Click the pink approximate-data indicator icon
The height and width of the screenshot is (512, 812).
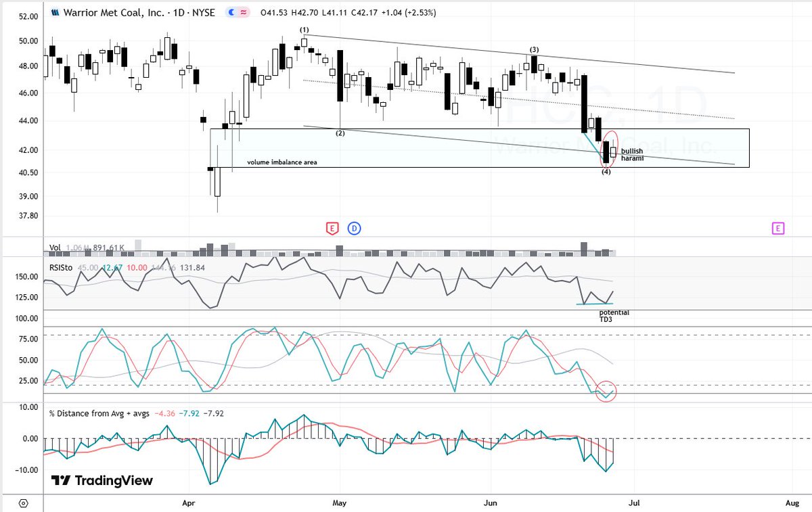(x=242, y=12)
